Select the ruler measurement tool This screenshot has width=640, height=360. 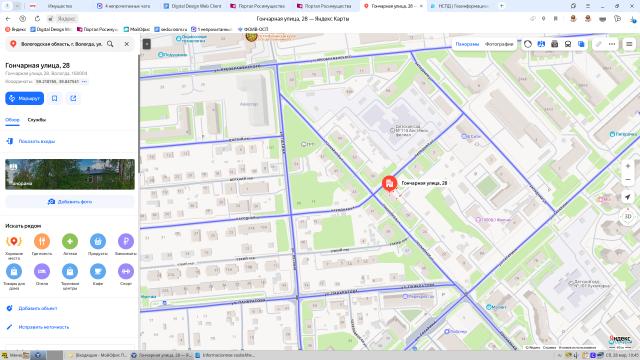[598, 44]
